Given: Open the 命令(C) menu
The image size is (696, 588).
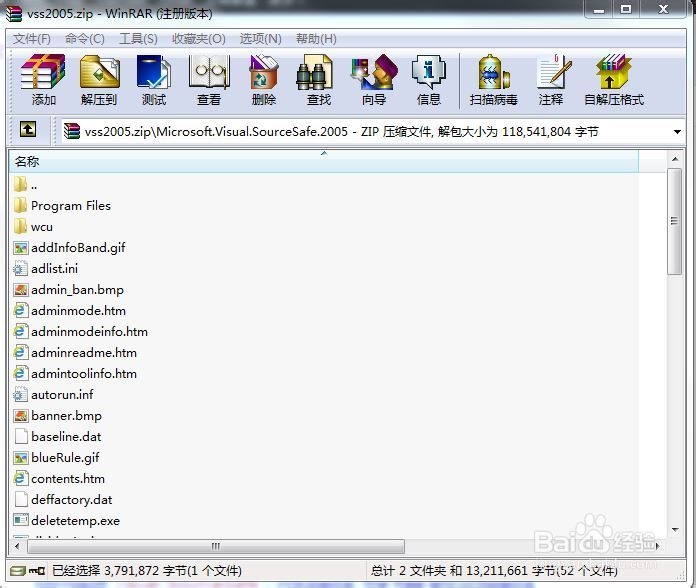Looking at the screenshot, I should tap(85, 39).
